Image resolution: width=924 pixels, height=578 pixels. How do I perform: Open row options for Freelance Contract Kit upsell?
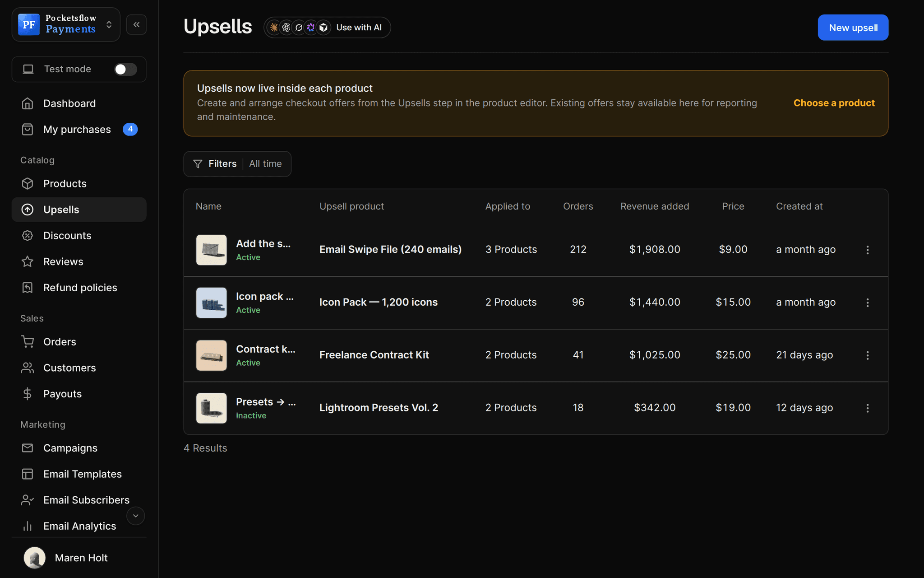pyautogui.click(x=867, y=355)
